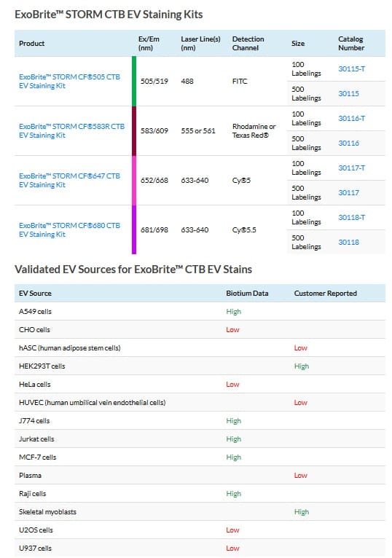Click the Customer Reported column header
Viewport: 392px width, 558px height.
click(x=326, y=294)
